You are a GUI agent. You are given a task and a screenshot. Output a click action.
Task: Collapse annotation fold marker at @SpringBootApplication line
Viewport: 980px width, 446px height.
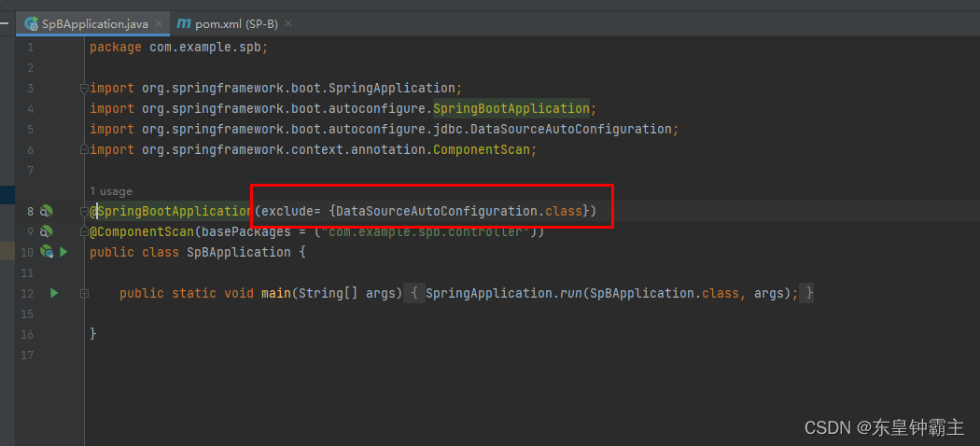click(84, 212)
